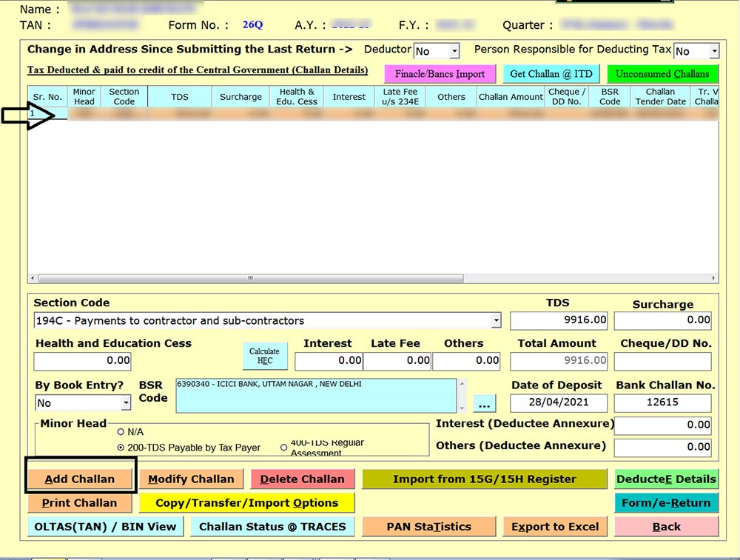Export challan data to Excel
Screen dimensions: 740x560
point(555,527)
